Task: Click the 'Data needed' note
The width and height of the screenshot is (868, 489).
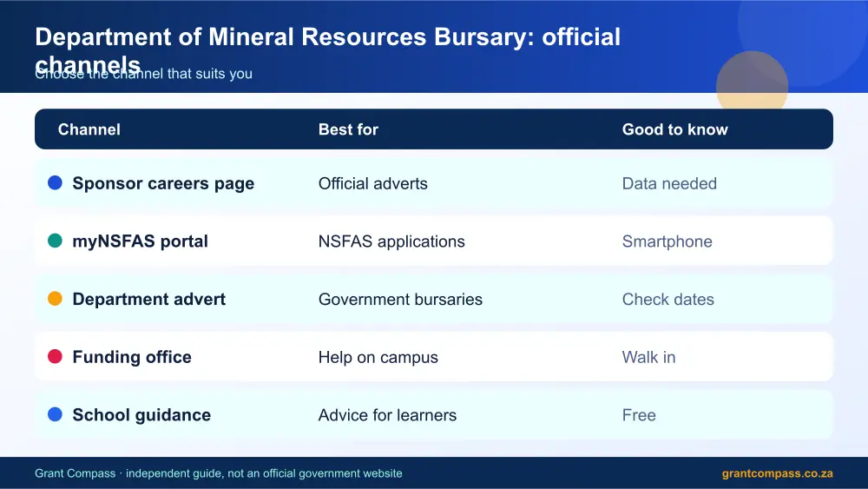Action: point(669,183)
